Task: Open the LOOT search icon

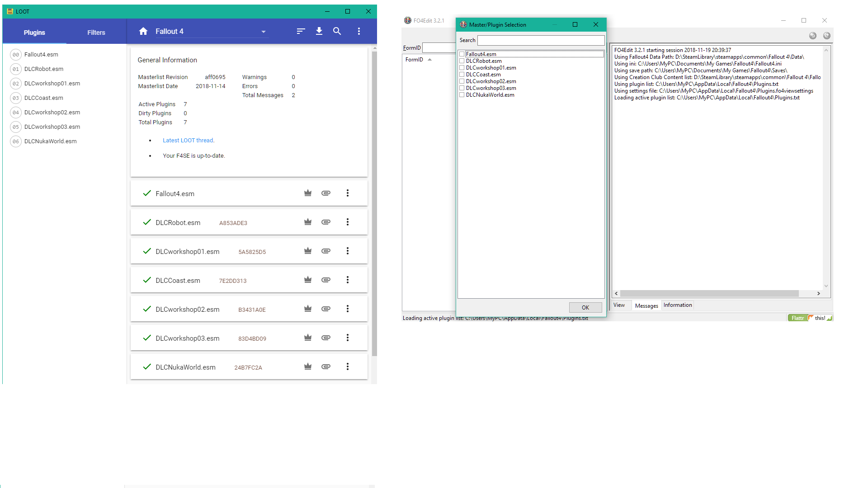Action: click(x=337, y=31)
